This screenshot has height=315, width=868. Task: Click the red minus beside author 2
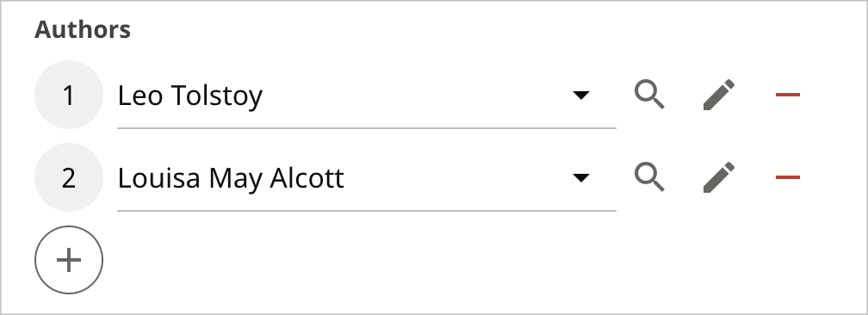coord(788,177)
